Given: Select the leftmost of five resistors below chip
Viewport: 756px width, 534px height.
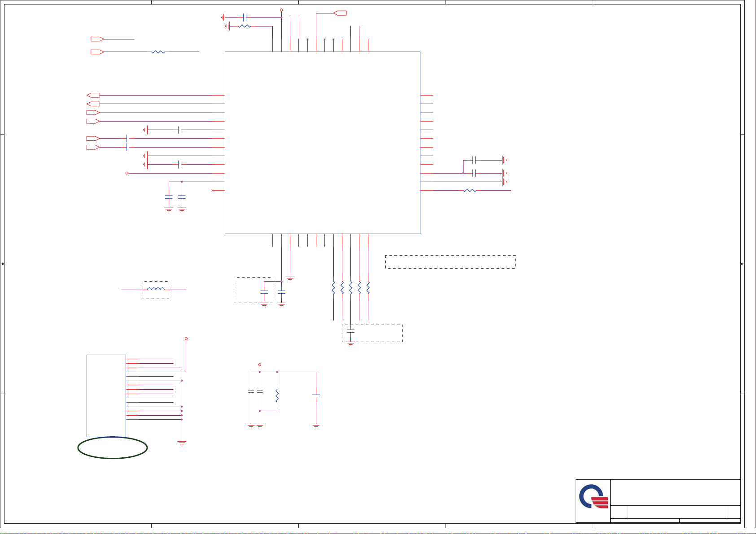Looking at the screenshot, I should [x=333, y=288].
